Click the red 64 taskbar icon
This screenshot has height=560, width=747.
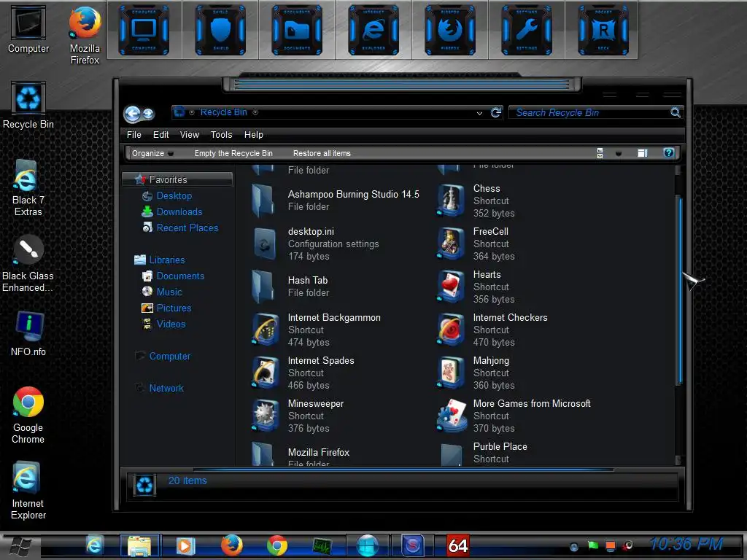pyautogui.click(x=458, y=545)
